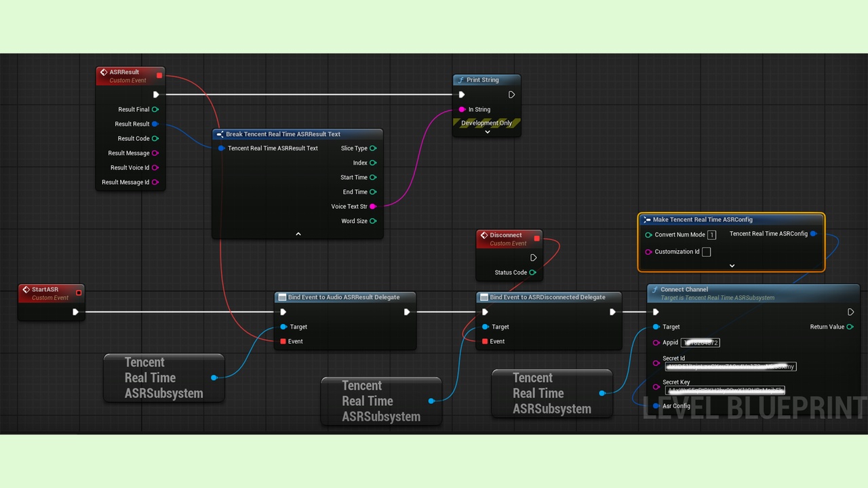Click ASRDisconnected bind node's Target pin
Viewport: 868px width, 488px height.
(x=485, y=327)
